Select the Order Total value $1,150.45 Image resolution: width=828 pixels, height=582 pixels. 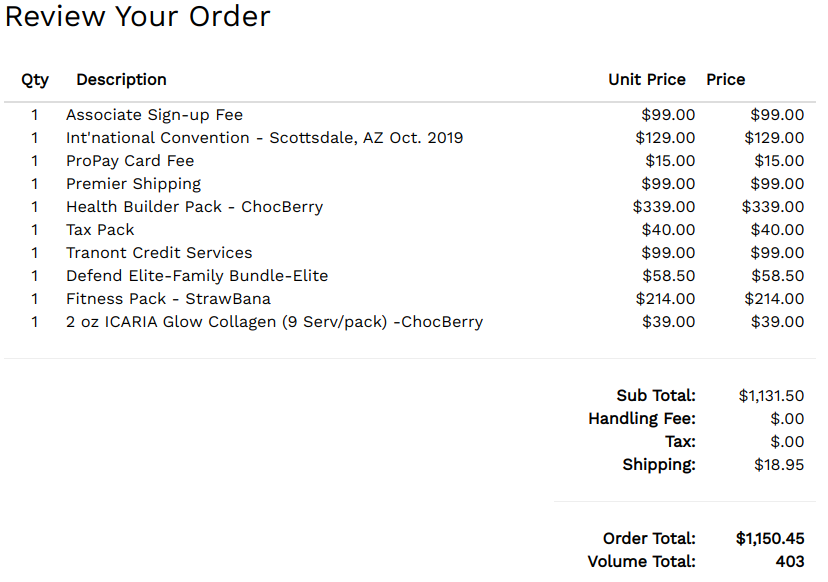pos(770,539)
